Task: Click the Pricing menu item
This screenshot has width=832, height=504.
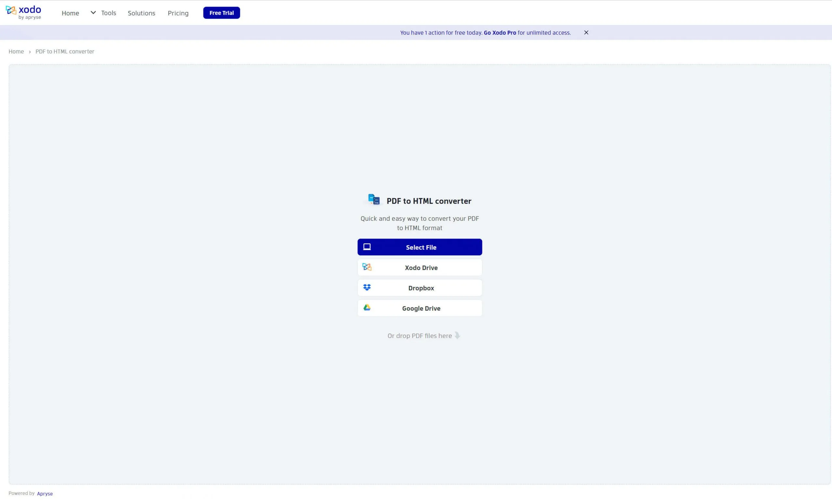Action: 178,12
